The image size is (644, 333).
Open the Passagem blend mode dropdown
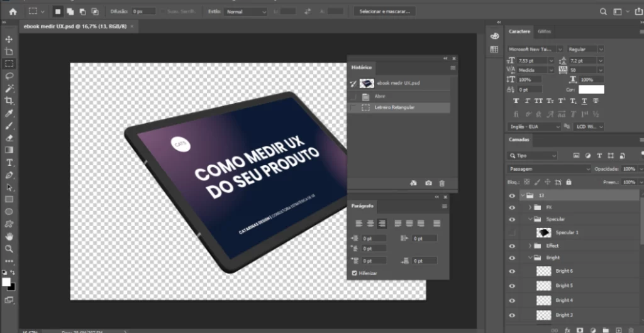tap(549, 169)
